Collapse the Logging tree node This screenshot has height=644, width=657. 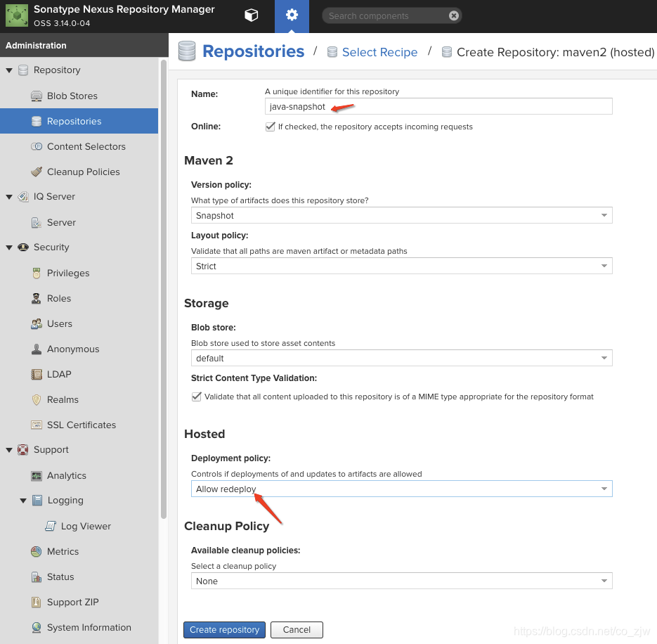tap(23, 501)
